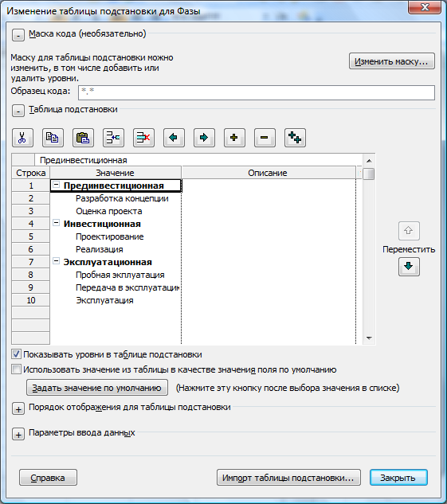Expand the Параметры ввода данных section
Image resolution: width=447 pixels, height=504 pixels.
pyautogui.click(x=18, y=435)
